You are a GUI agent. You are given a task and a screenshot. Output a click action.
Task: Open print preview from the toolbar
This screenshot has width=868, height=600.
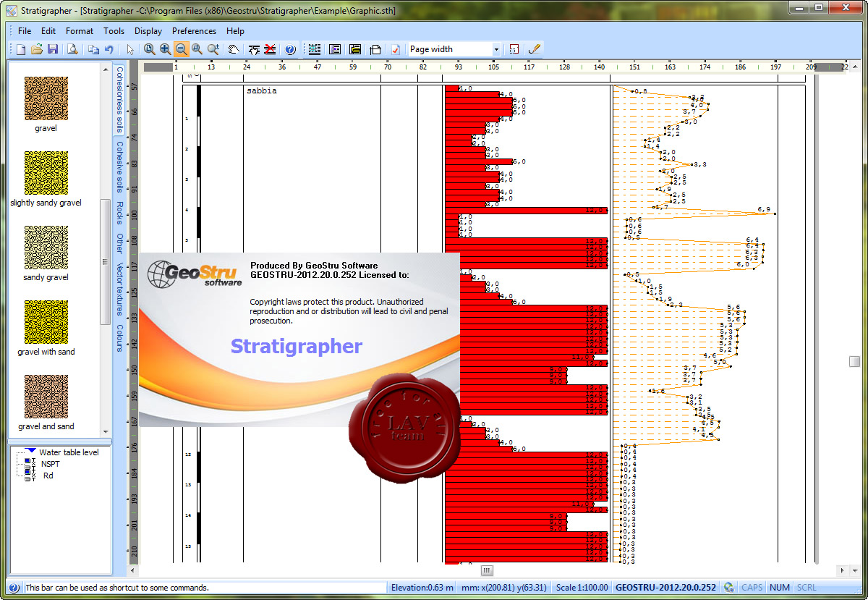click(x=72, y=49)
